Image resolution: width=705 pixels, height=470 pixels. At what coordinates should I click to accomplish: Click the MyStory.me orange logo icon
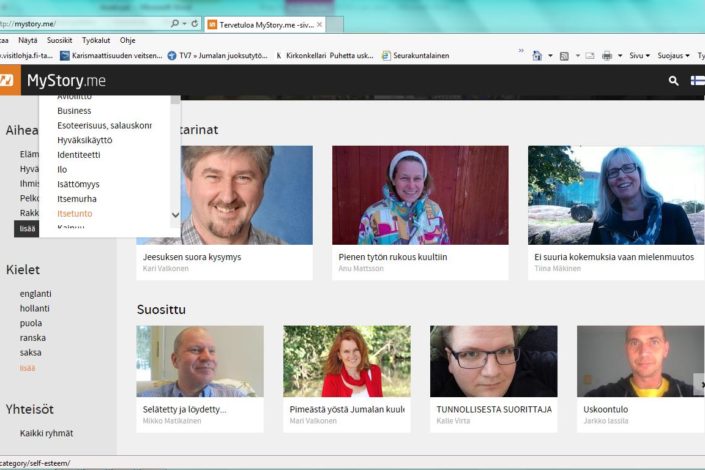tap(9, 80)
